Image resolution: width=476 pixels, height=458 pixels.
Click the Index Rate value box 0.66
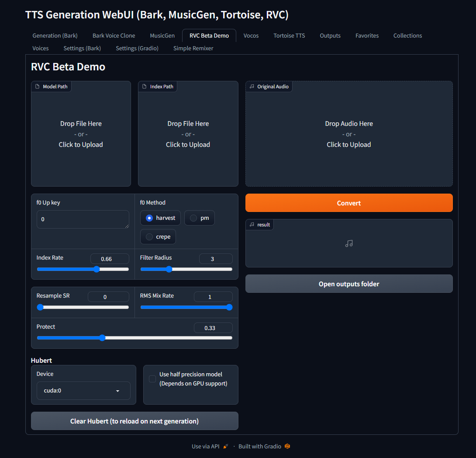pyautogui.click(x=110, y=259)
